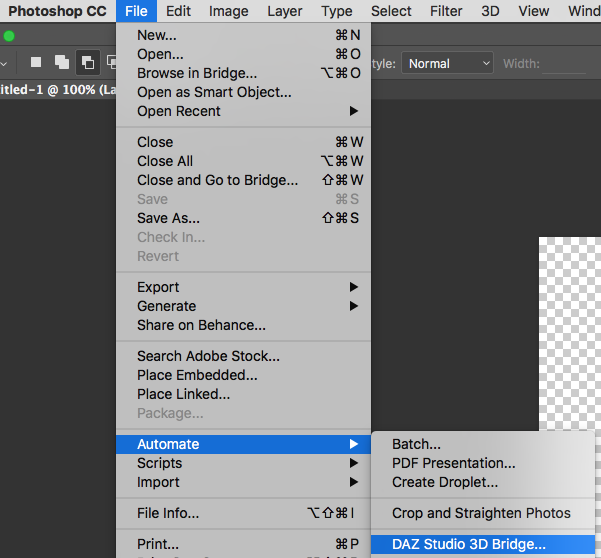Launch DAZ Studio 3D Bridge...

(483, 544)
